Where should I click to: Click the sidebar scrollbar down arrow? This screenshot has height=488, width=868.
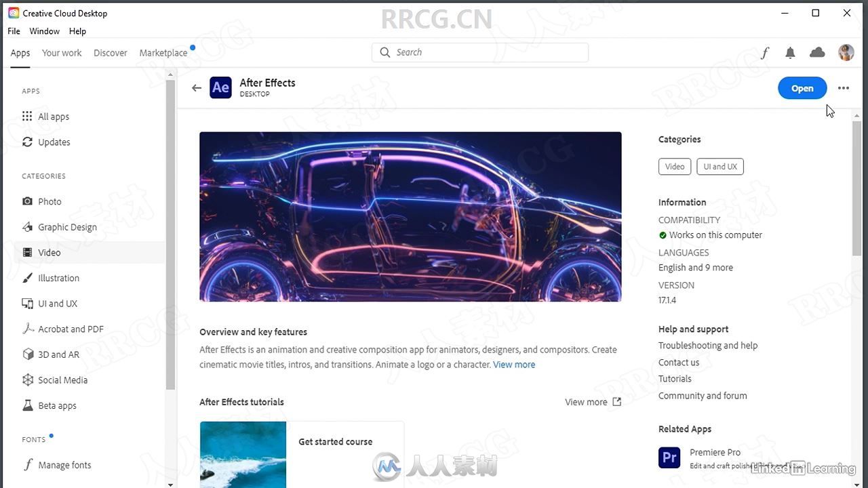(170, 484)
